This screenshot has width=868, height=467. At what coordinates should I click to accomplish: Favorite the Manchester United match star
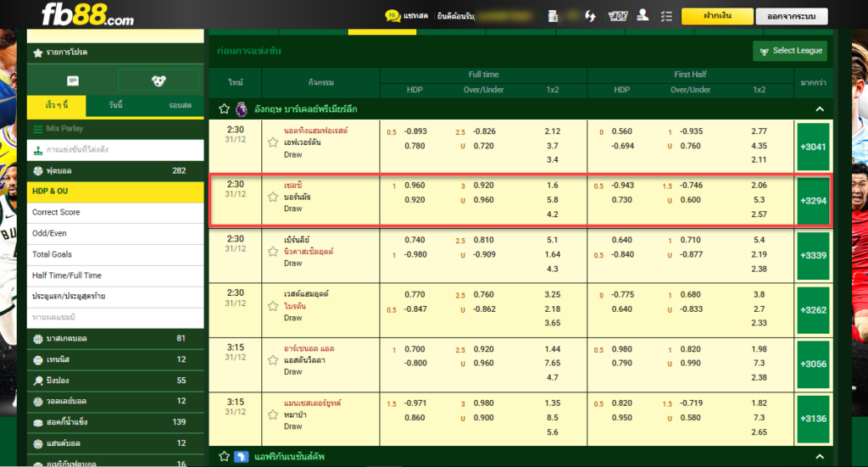[x=272, y=414]
